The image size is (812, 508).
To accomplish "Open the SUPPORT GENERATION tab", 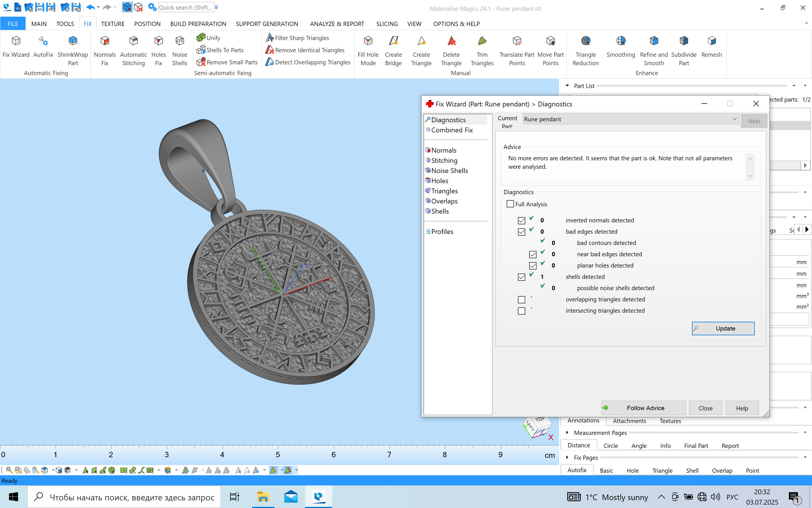I will [x=267, y=24].
